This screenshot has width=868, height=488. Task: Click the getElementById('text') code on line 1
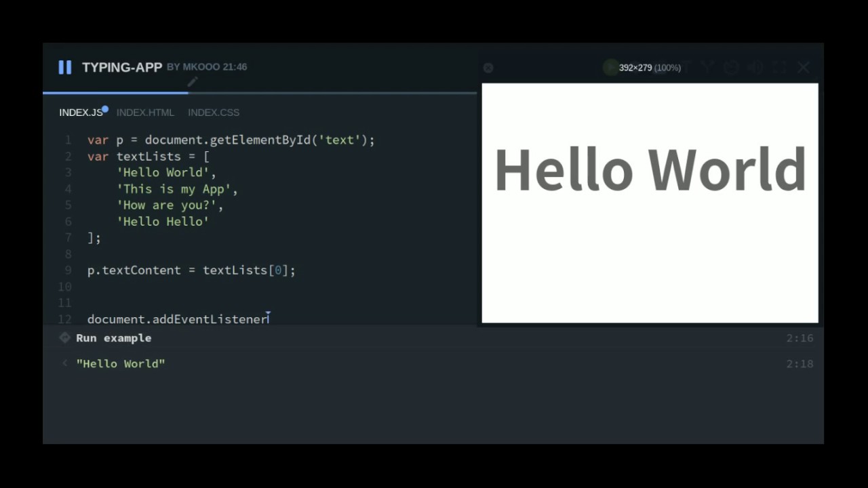point(288,140)
